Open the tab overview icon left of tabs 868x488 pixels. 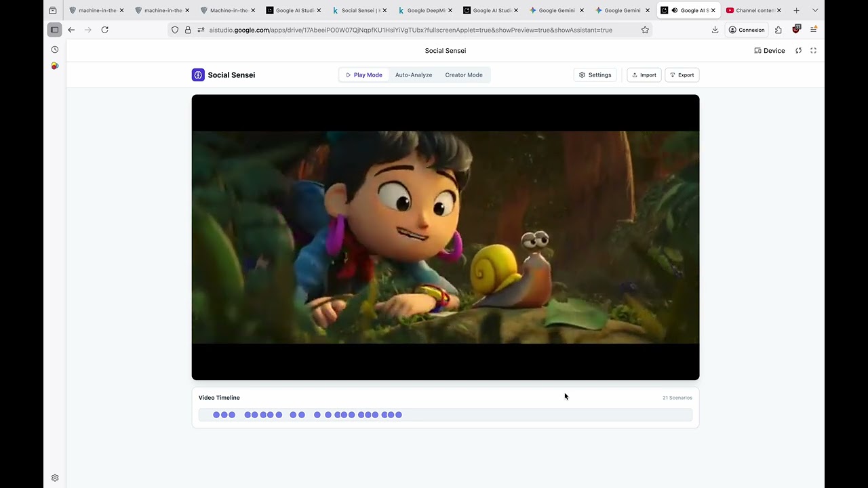pos(53,10)
